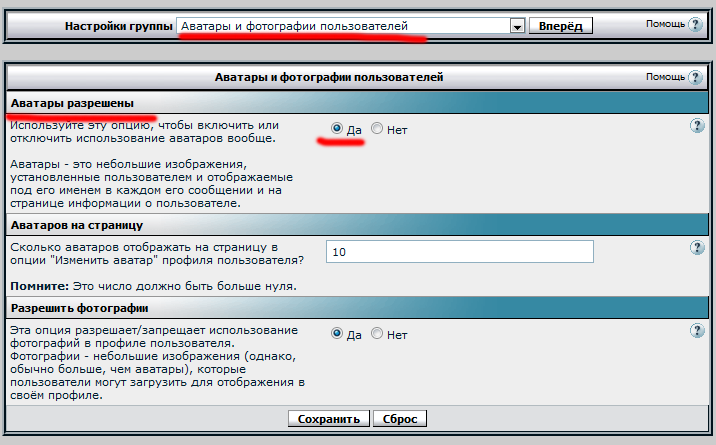Focus the avatars per page field showing 10
Image resolution: width=716 pixels, height=445 pixels.
point(460,251)
